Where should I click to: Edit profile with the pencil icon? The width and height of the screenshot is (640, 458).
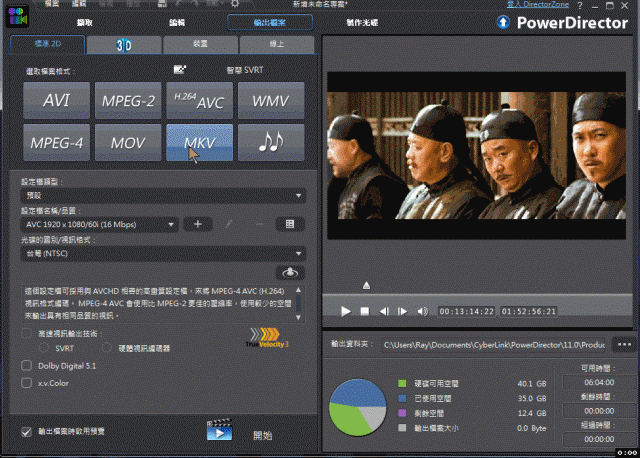pyautogui.click(x=229, y=224)
